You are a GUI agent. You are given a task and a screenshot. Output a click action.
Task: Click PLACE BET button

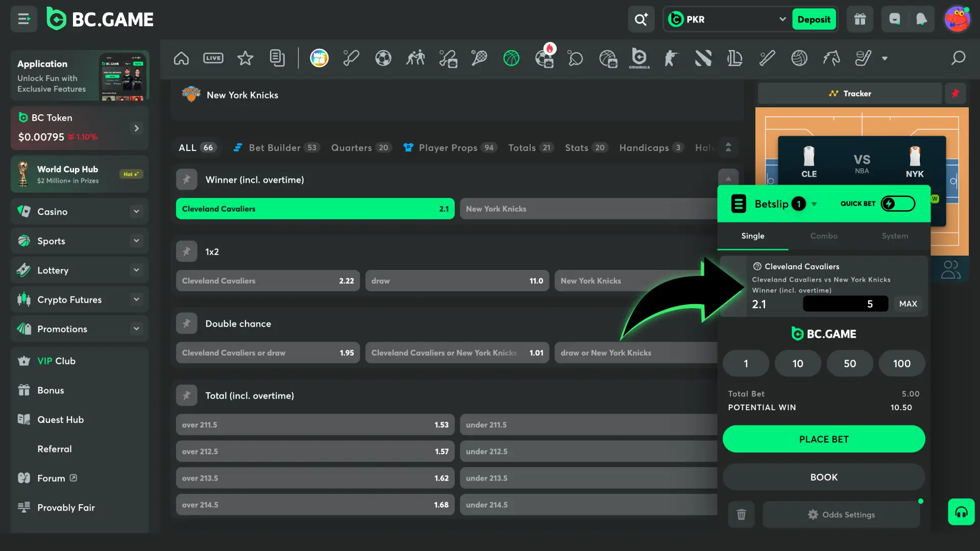824,439
